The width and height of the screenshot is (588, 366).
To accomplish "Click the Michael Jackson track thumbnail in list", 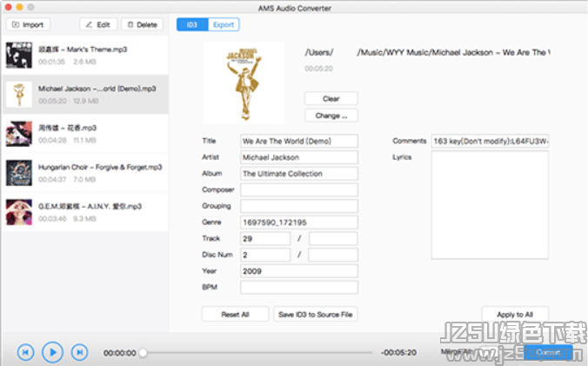I will [19, 95].
